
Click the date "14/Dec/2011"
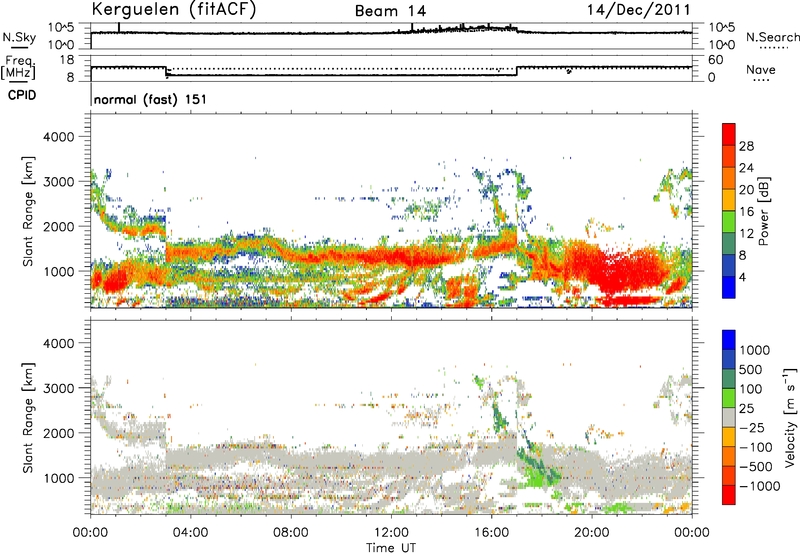639,9
